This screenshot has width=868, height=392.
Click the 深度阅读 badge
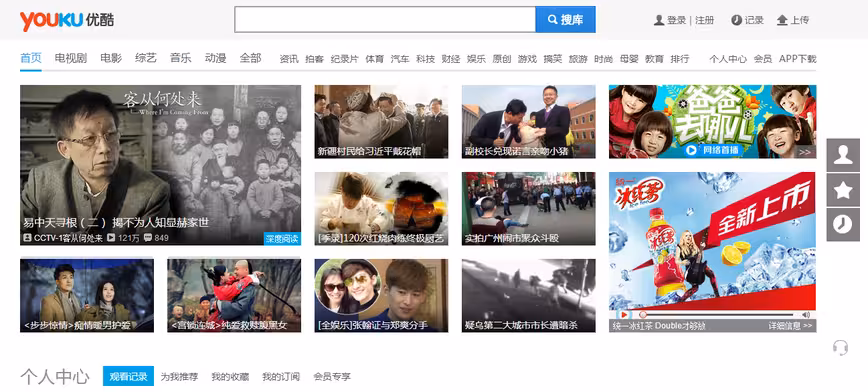pyautogui.click(x=282, y=239)
